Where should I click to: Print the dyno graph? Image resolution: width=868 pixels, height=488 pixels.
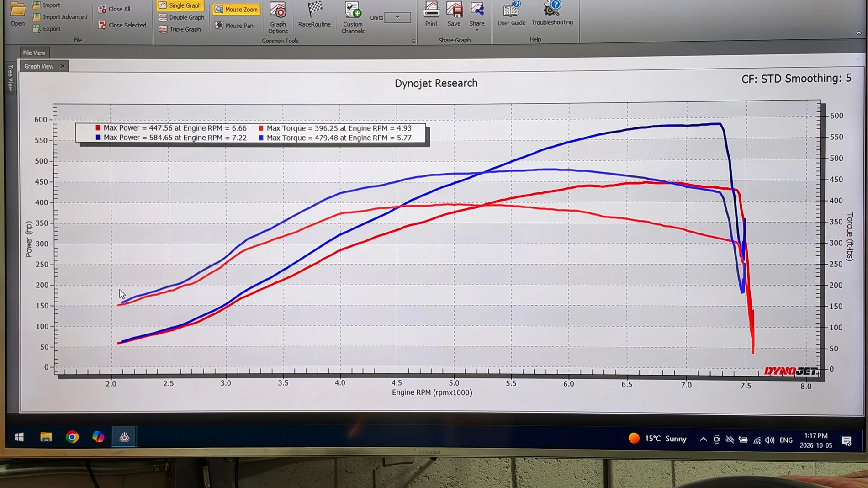coord(431,14)
